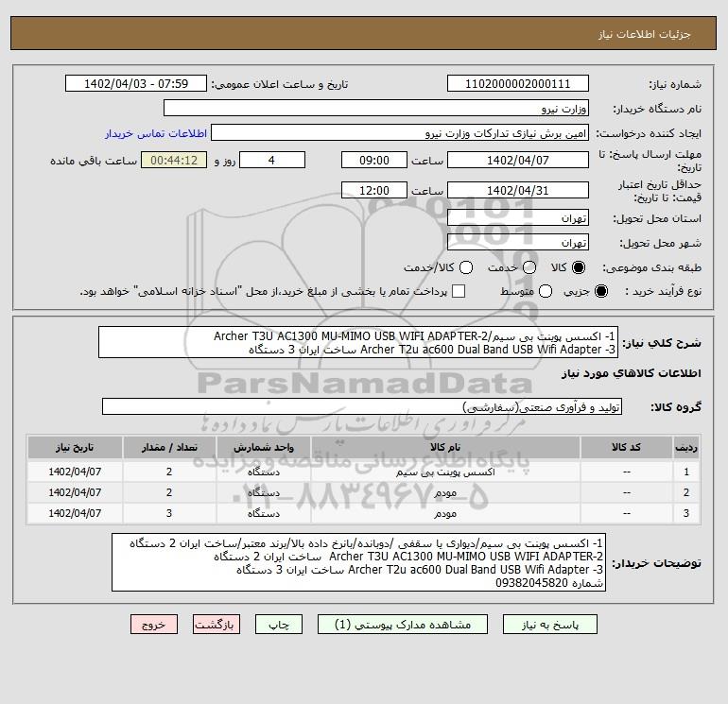Viewport: 728px width, 704px height.
Task: Click the پاسخ به نیاز button
Action: (x=549, y=625)
